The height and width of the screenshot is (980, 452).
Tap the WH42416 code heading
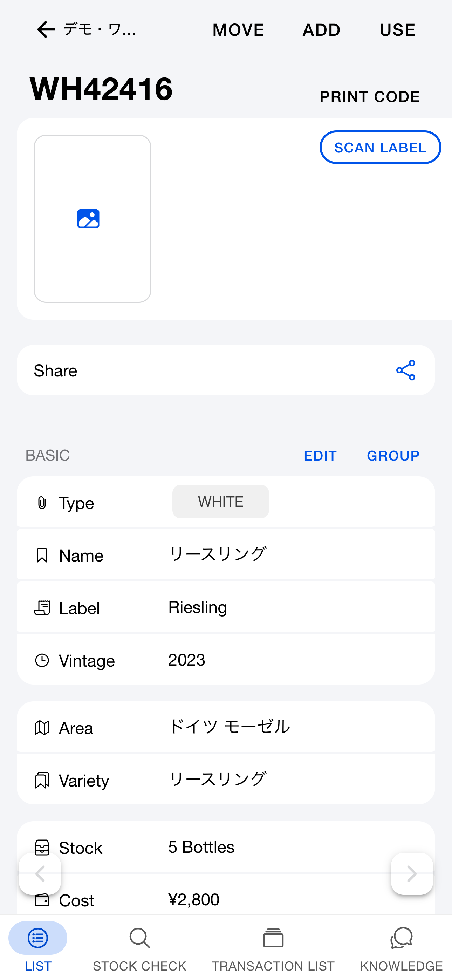point(101,89)
